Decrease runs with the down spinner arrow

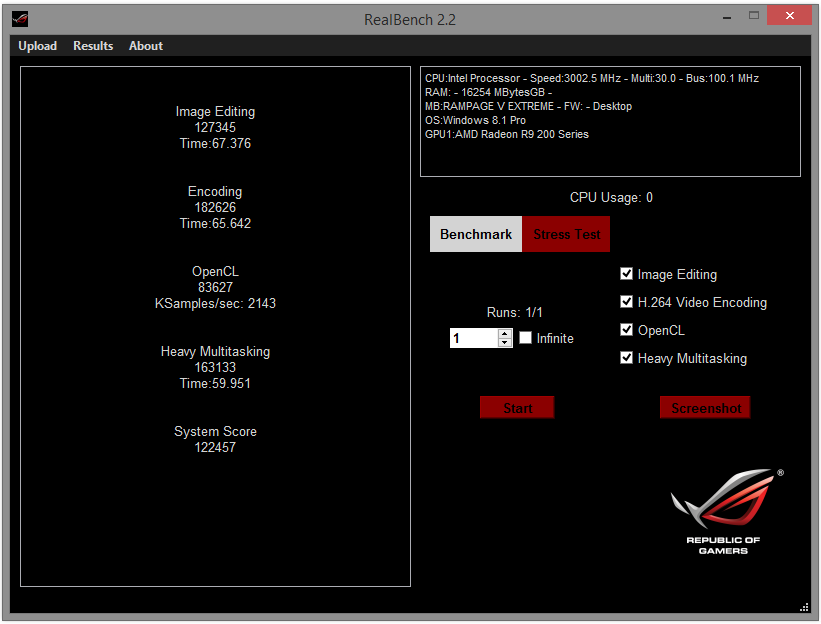tap(504, 342)
